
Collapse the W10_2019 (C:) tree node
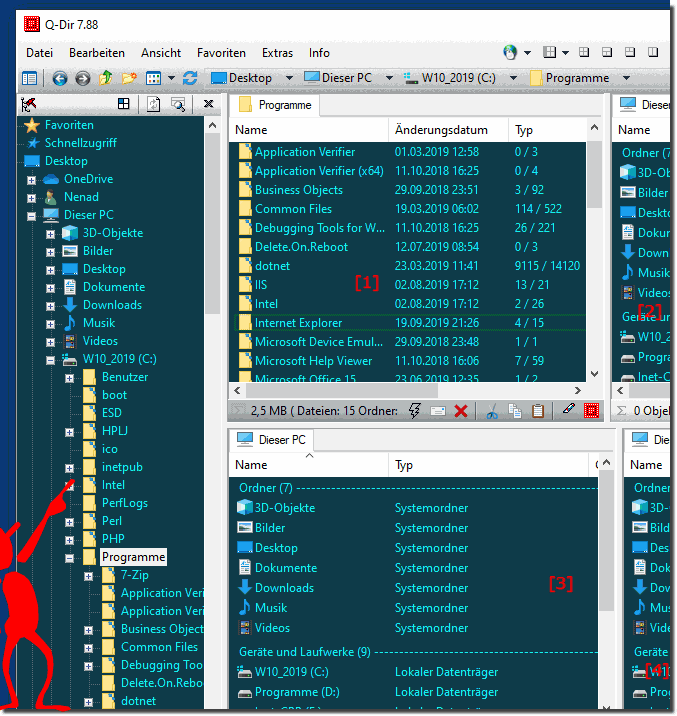coord(50,361)
